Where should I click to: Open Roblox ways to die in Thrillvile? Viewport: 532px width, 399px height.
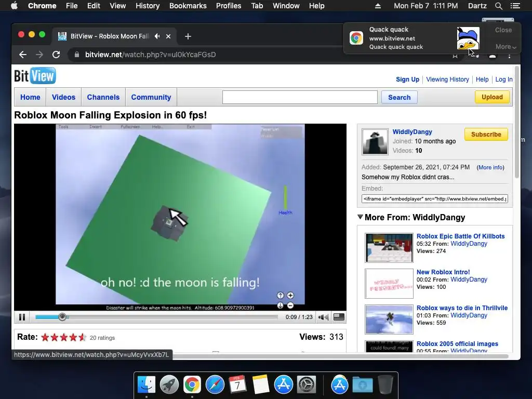(x=462, y=308)
